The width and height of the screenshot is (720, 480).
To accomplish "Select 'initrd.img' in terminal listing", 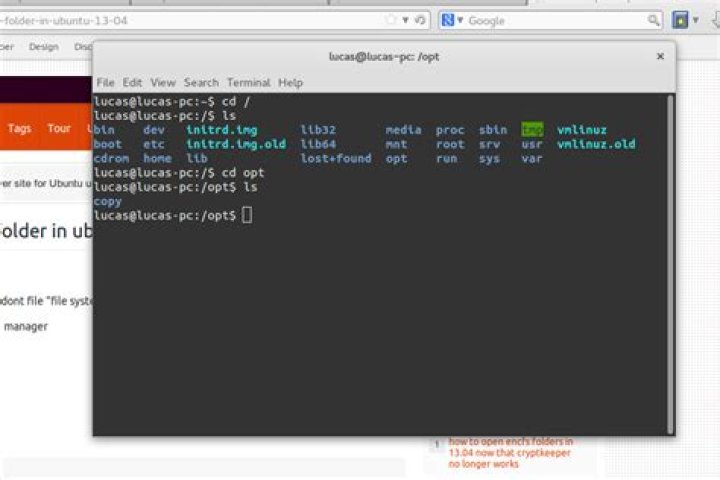I will (x=222, y=130).
